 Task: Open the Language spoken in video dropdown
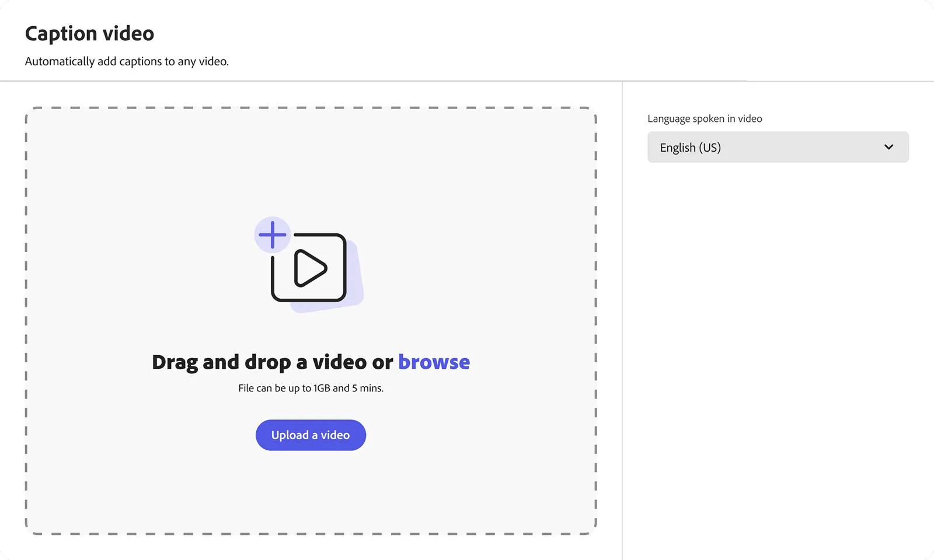point(778,147)
